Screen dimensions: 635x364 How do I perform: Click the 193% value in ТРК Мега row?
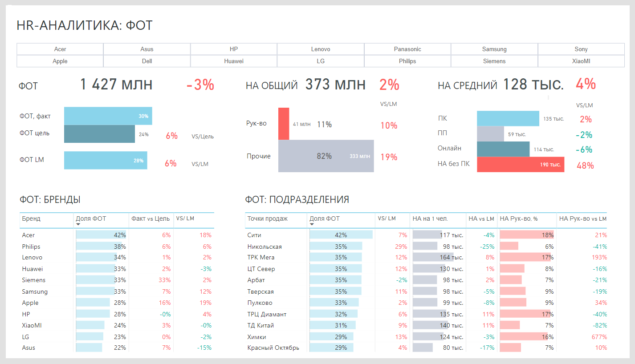point(600,258)
